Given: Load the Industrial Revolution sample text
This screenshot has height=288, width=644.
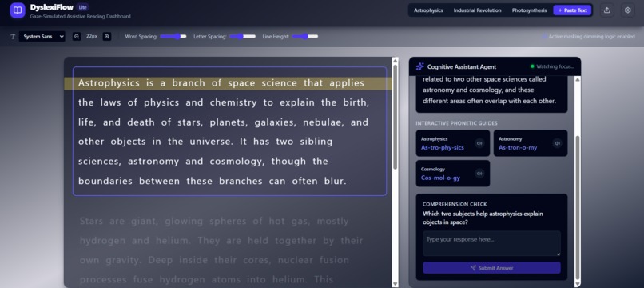Looking at the screenshot, I should pos(477,10).
